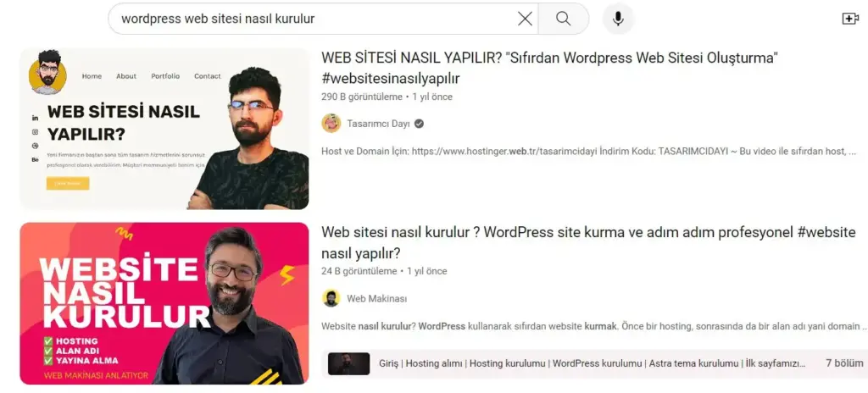Open Tasarımcı Dayı channel avatar
This screenshot has width=868, height=393.
click(331, 124)
